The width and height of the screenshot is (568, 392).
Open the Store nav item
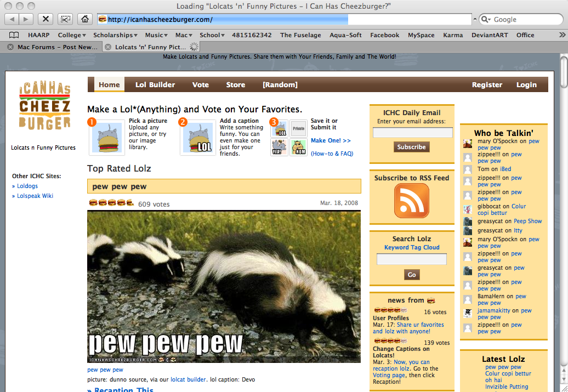[235, 84]
